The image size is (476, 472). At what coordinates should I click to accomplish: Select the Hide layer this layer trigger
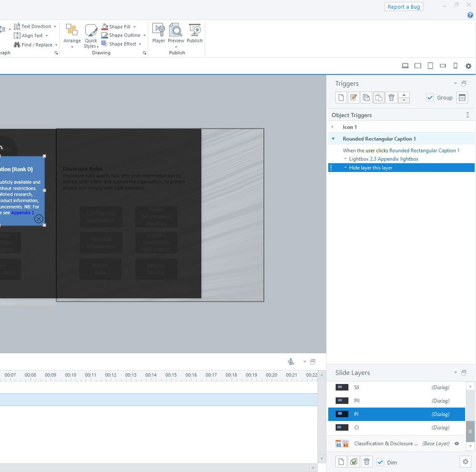point(371,168)
